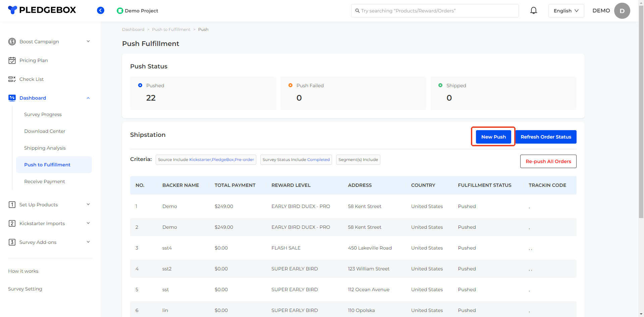This screenshot has height=317, width=644.
Task: Click the Dashboard chart icon
Action: pos(12,98)
